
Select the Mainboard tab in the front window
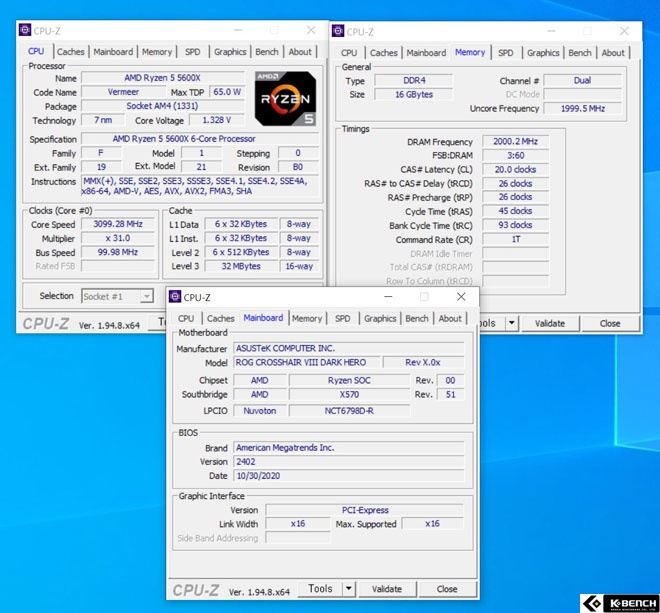[263, 318]
